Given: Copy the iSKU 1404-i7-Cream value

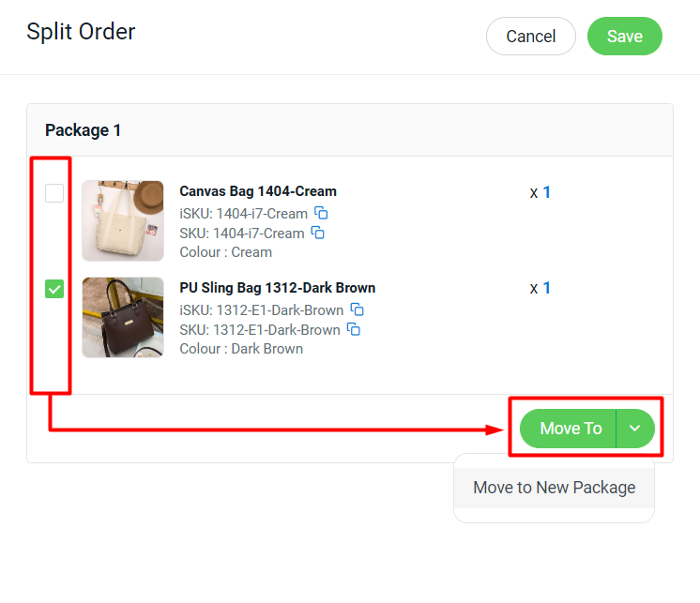Looking at the screenshot, I should (x=321, y=213).
